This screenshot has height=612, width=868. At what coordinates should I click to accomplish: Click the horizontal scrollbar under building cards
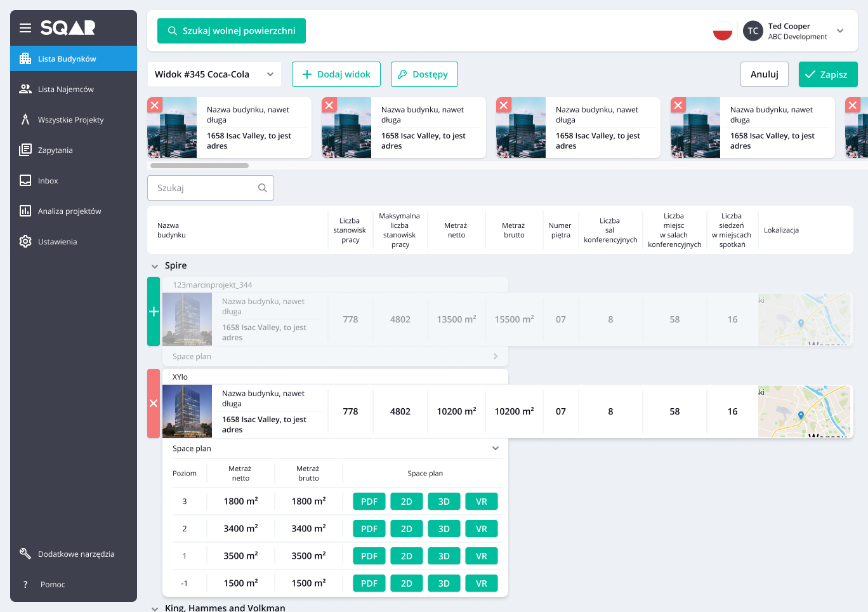tap(200, 166)
